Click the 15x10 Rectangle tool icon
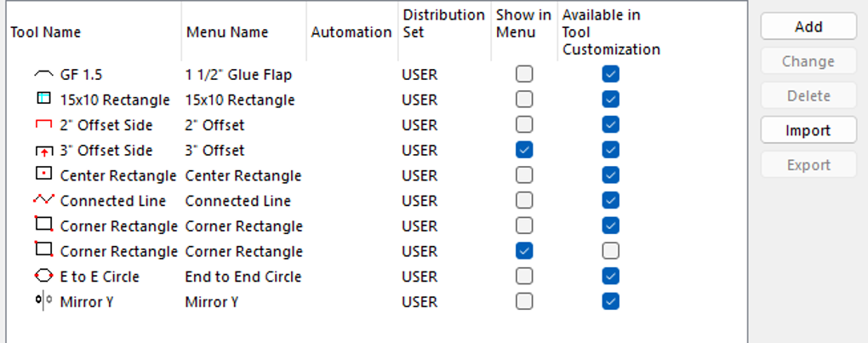The height and width of the screenshot is (343, 868). pos(43,99)
